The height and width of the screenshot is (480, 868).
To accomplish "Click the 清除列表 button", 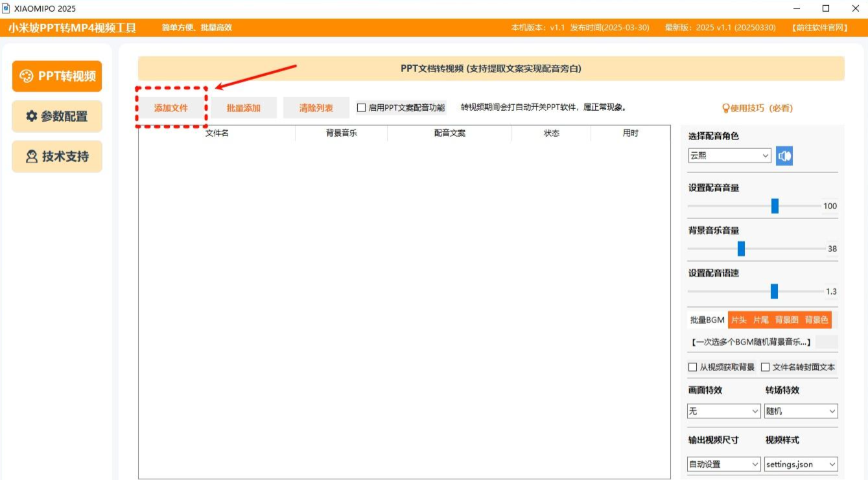I will click(316, 108).
